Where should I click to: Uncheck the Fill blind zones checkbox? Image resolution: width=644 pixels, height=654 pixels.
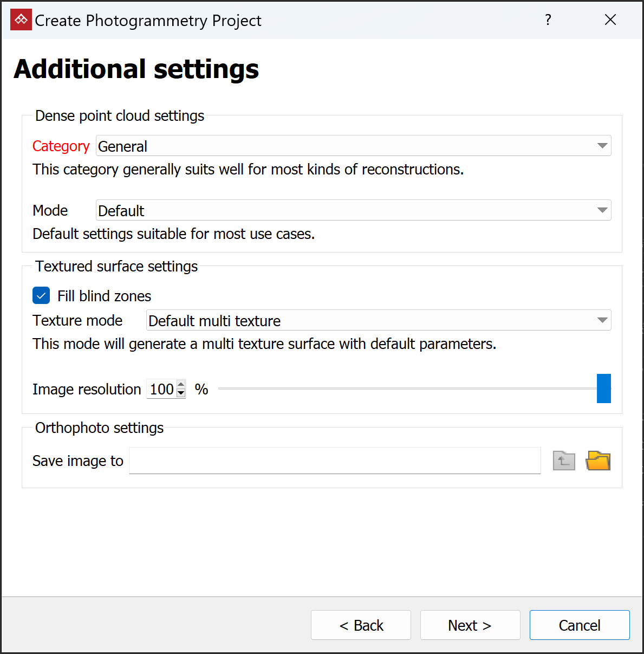pos(41,295)
